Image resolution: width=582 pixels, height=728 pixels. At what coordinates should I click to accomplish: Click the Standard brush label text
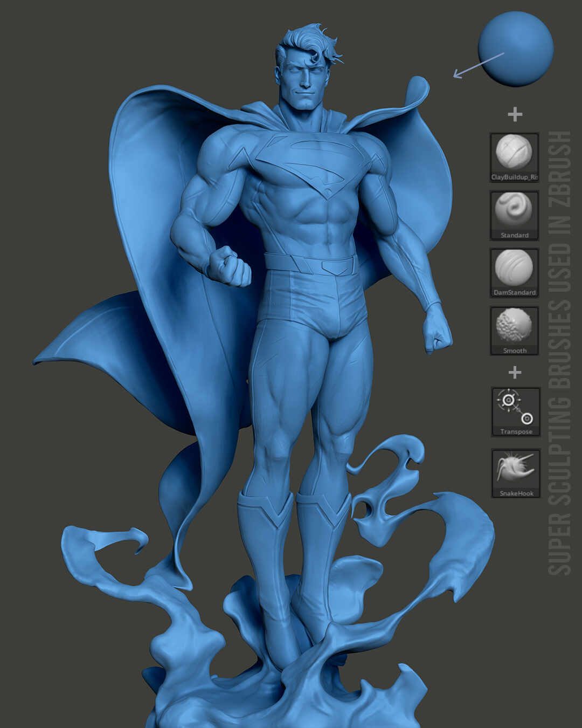(x=514, y=235)
